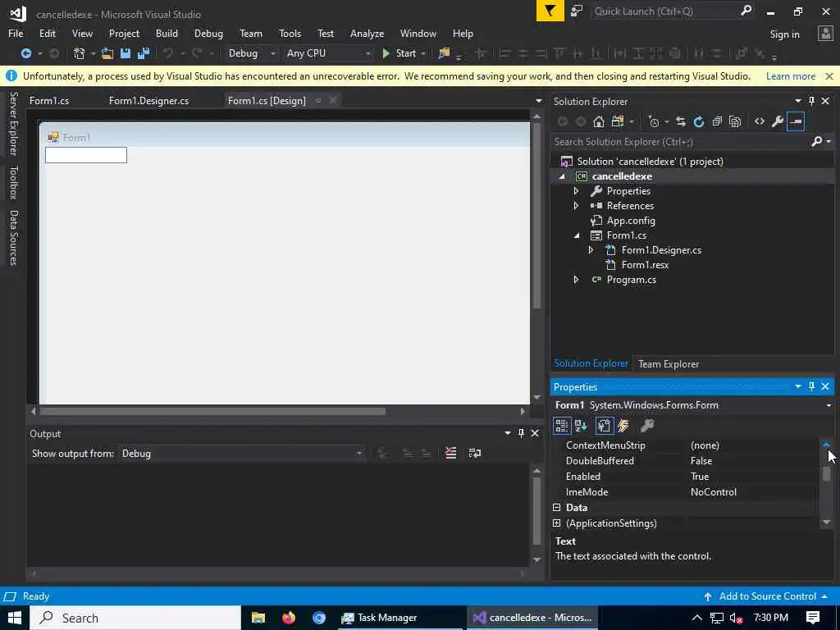Select the text box control on Form1
Image resolution: width=840 pixels, height=630 pixels.
click(85, 155)
